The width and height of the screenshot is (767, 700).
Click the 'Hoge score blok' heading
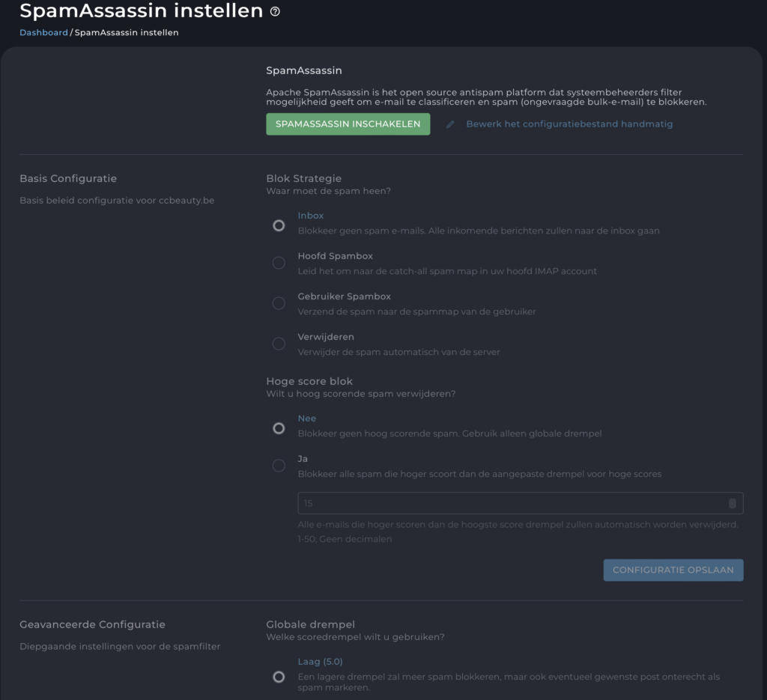pyautogui.click(x=309, y=381)
